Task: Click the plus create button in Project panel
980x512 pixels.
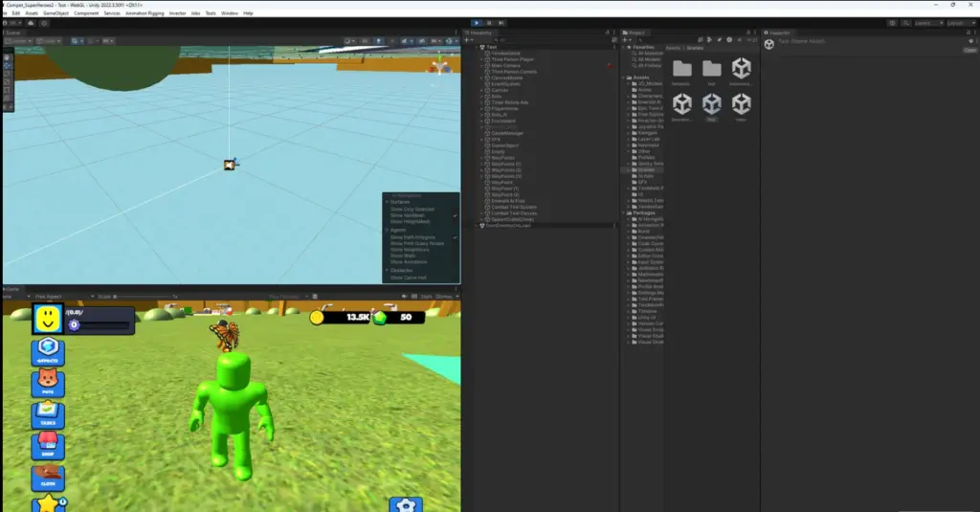Action: tap(626, 40)
